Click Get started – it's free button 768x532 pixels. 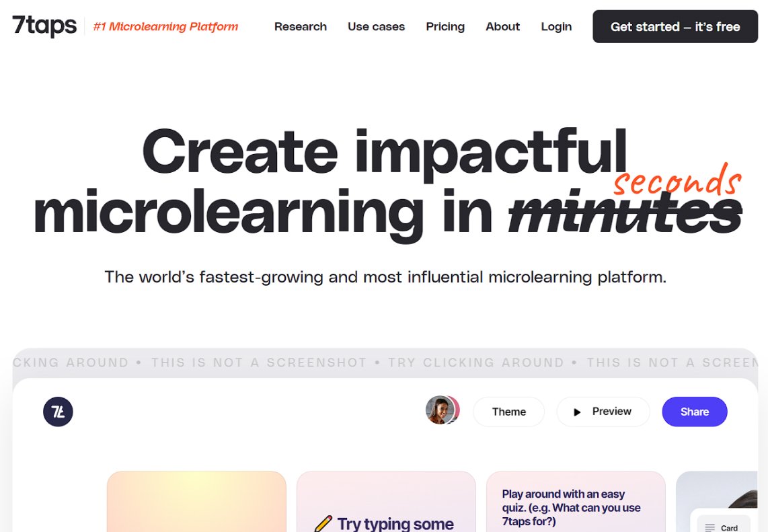[x=675, y=26]
